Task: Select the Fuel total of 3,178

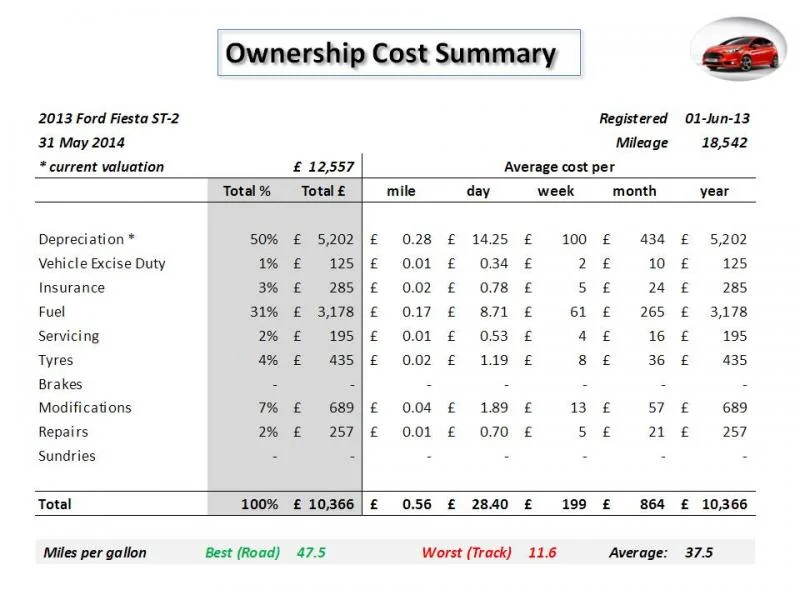Action: 335,312
